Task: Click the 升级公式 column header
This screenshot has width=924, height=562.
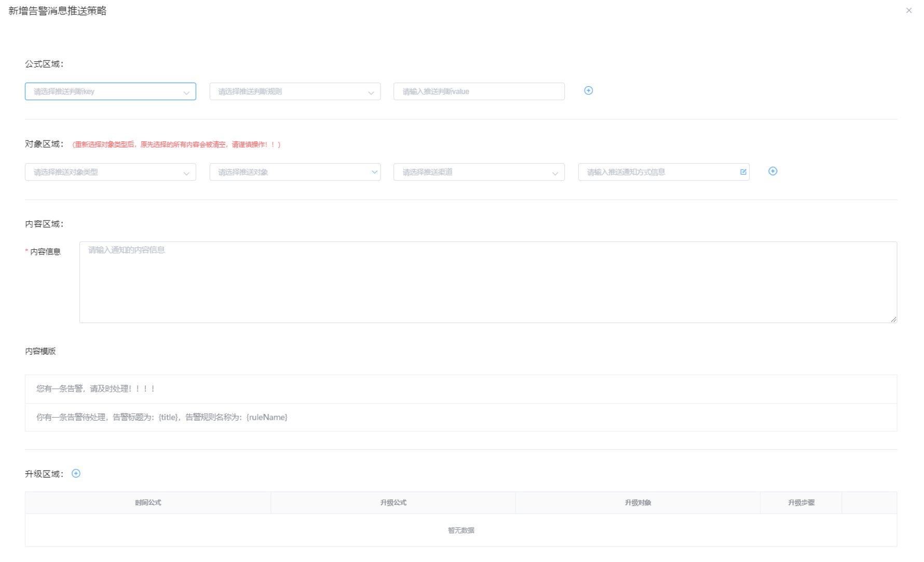Action: click(x=393, y=503)
